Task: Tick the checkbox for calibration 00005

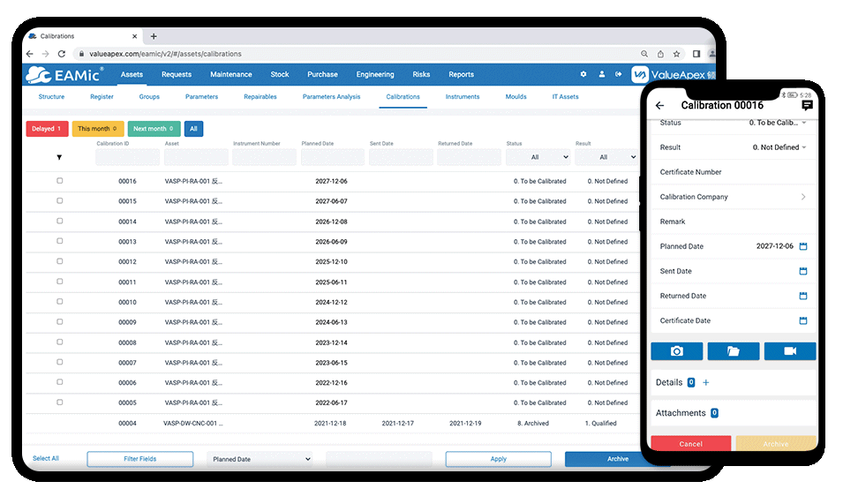Action: pos(60,402)
